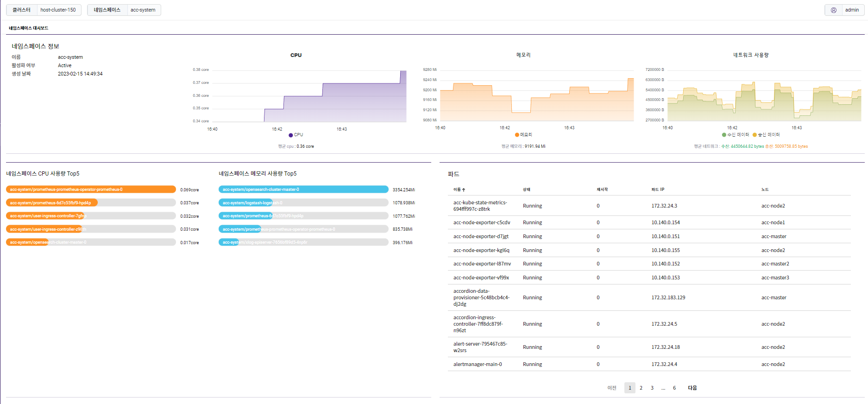Open pod acc-kube-state-metrics-694fff997c-z8trk
Screen dimensions: 868x404
tap(480, 206)
